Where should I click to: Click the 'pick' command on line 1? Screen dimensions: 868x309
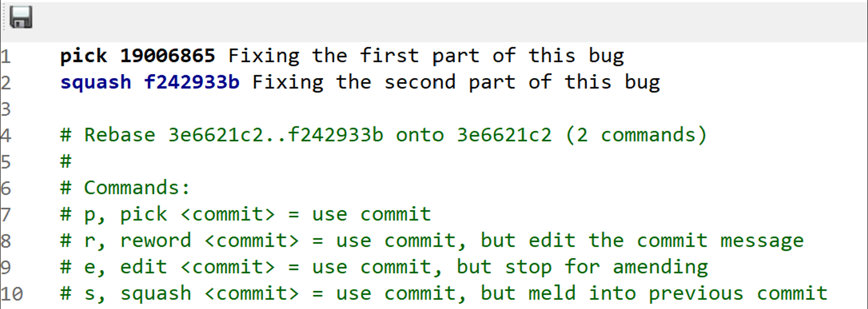point(83,55)
